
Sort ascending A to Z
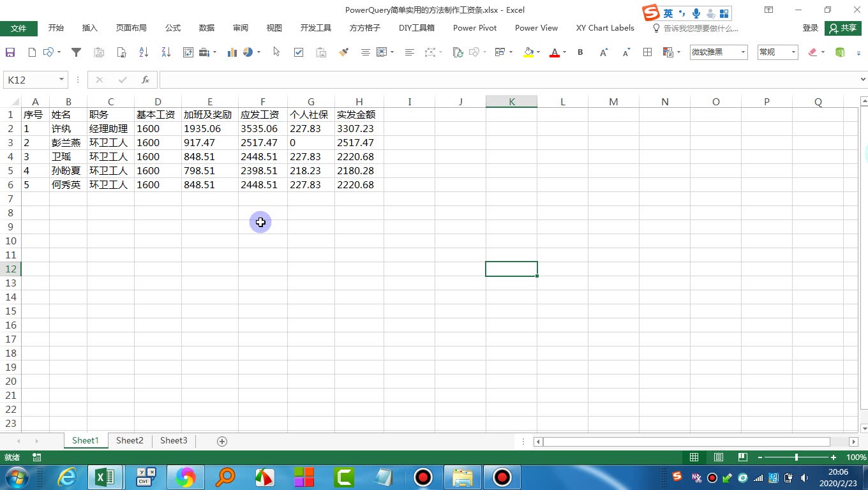pyautogui.click(x=144, y=52)
